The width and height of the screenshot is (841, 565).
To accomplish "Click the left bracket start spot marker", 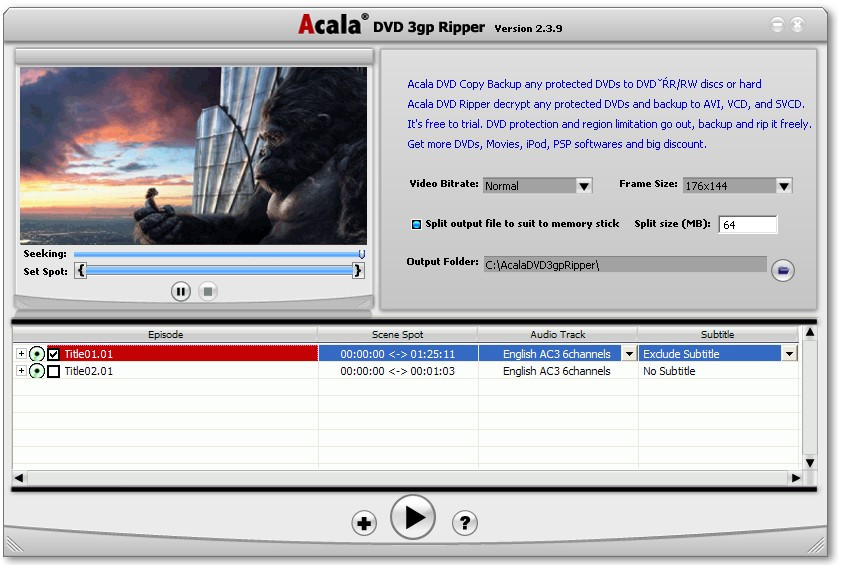I will (x=80, y=270).
